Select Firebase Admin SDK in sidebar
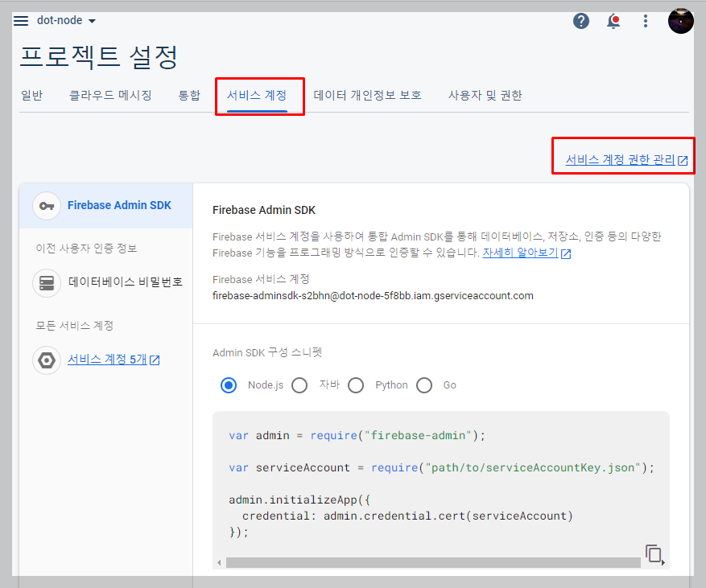The width and height of the screenshot is (706, 588). 106,206
